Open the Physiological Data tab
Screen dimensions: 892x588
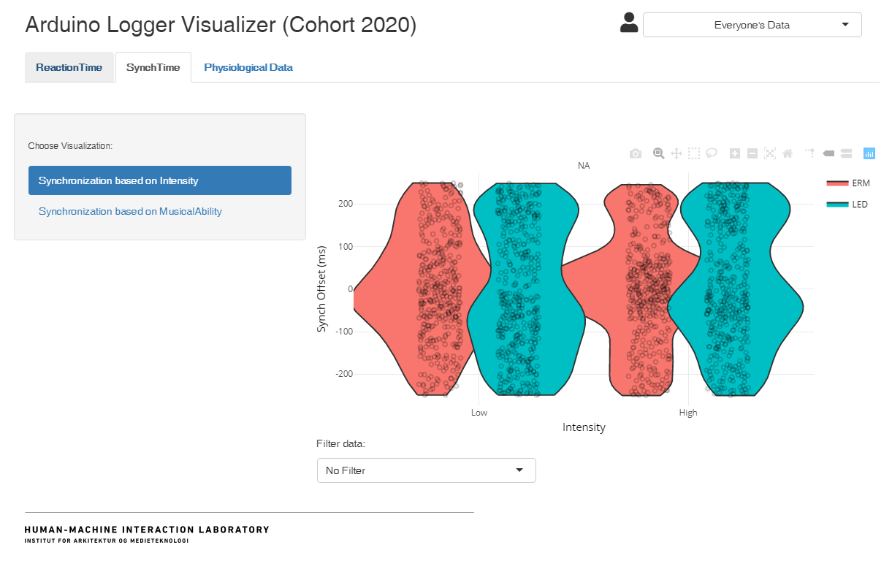coord(248,66)
